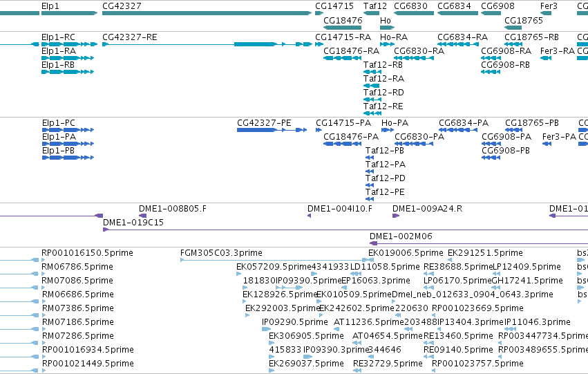Click the Elp1-RC transcript label
The width and height of the screenshot is (588, 374).
point(58,37)
